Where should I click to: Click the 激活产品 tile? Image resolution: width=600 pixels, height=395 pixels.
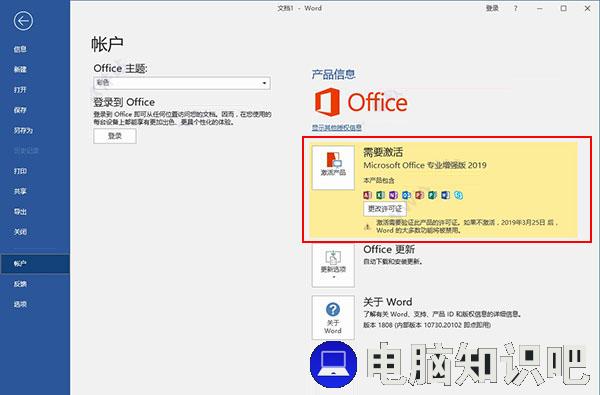tap(333, 167)
